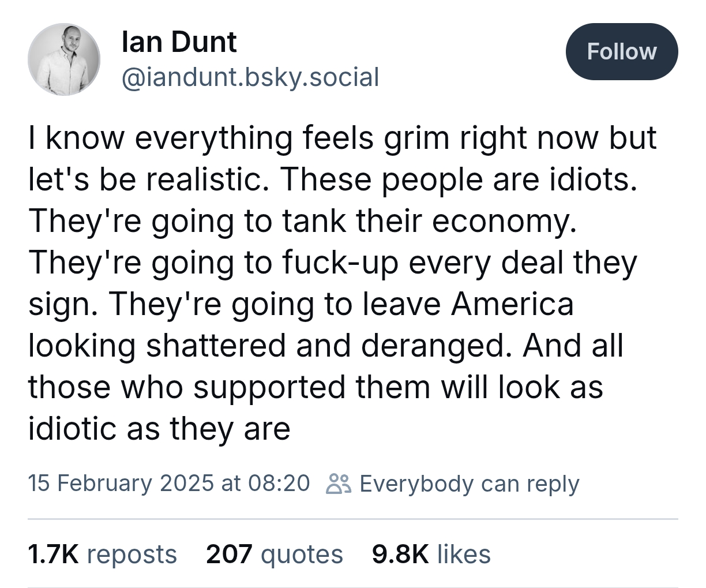The height and width of the screenshot is (588, 706).
Task: Show the 9.8K likes list
Action: coord(431,555)
